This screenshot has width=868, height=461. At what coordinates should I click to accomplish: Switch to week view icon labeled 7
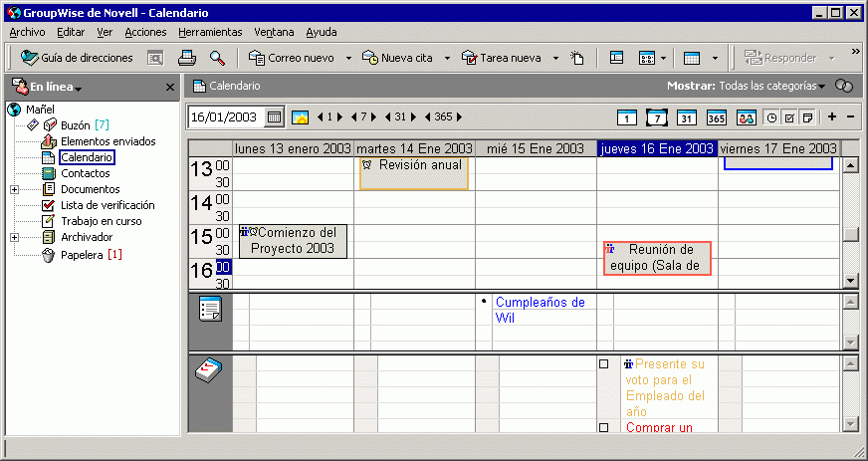(x=657, y=117)
